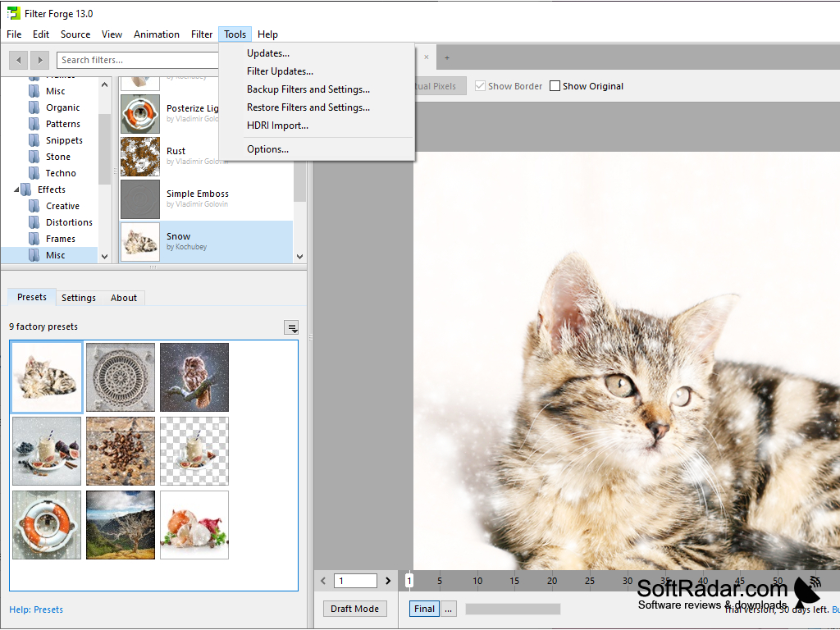Click the back arrow in filter browser
The height and width of the screenshot is (630, 840).
[18, 59]
